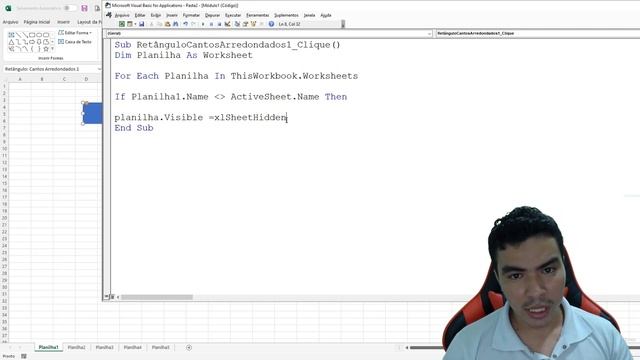Screen dimensions: 640x360
Task: Open the Project Explorer icon
Action: click(237, 24)
